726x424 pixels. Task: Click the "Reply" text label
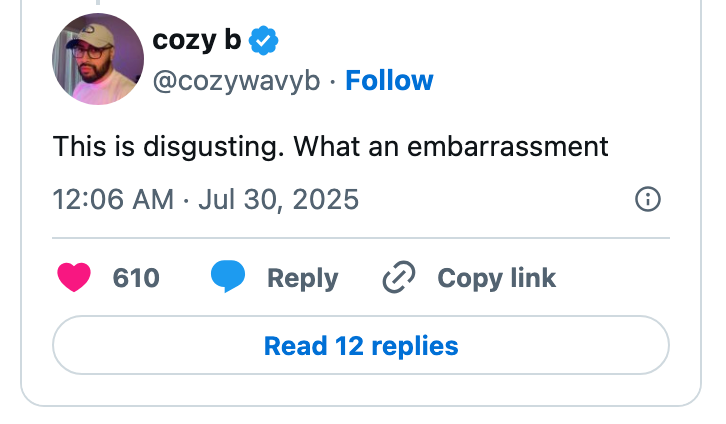pos(302,278)
